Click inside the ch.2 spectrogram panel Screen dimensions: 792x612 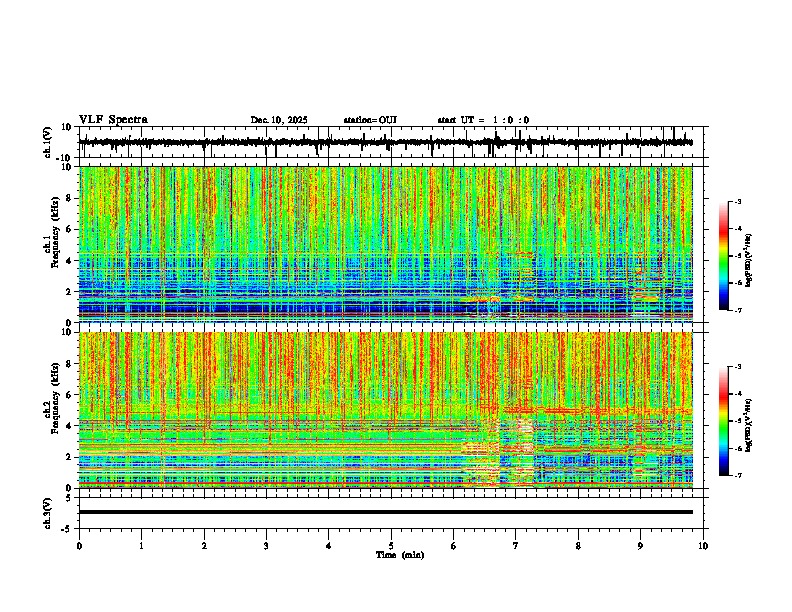pyautogui.click(x=385, y=410)
